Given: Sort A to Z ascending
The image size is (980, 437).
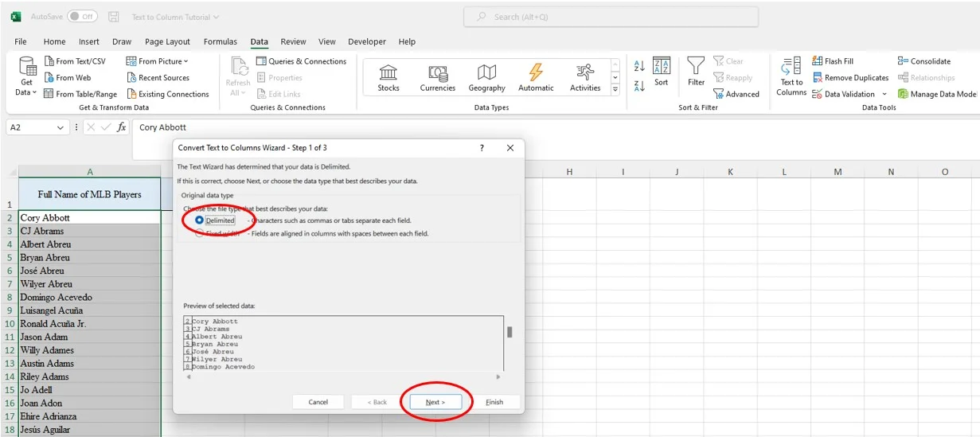Looking at the screenshot, I should [639, 67].
